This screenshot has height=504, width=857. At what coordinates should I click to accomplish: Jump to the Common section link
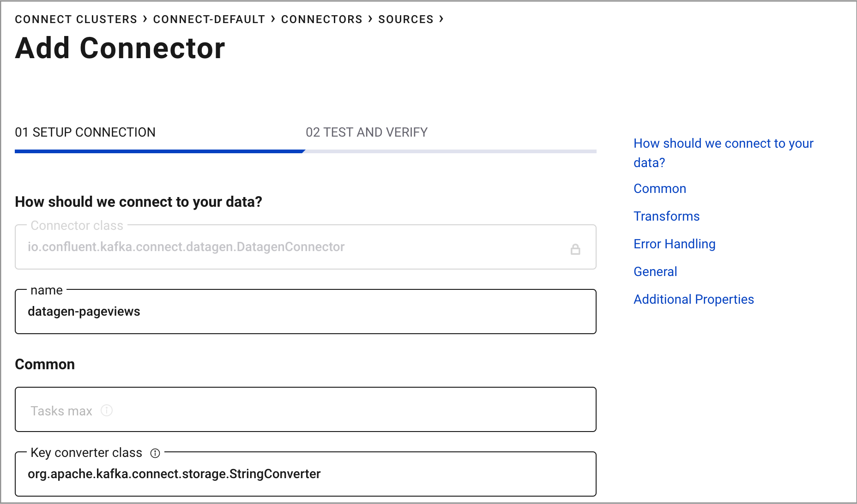point(659,189)
